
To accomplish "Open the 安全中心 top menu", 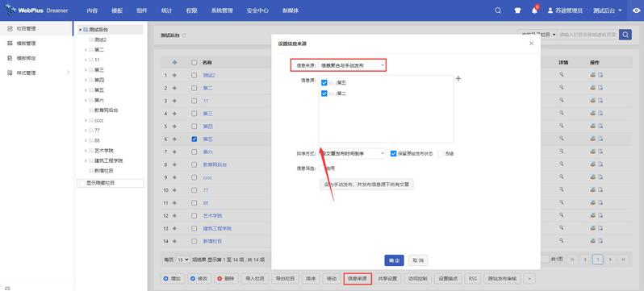I will [257, 10].
